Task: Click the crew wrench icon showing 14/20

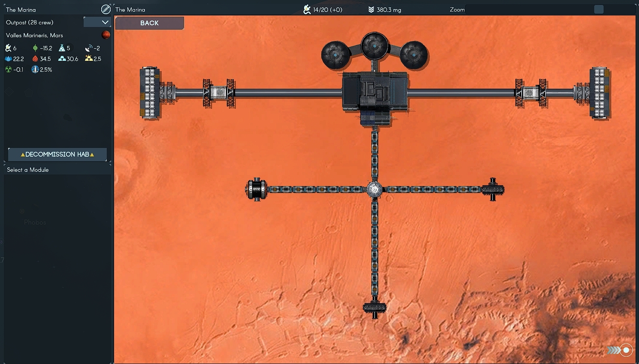Action: pos(307,9)
